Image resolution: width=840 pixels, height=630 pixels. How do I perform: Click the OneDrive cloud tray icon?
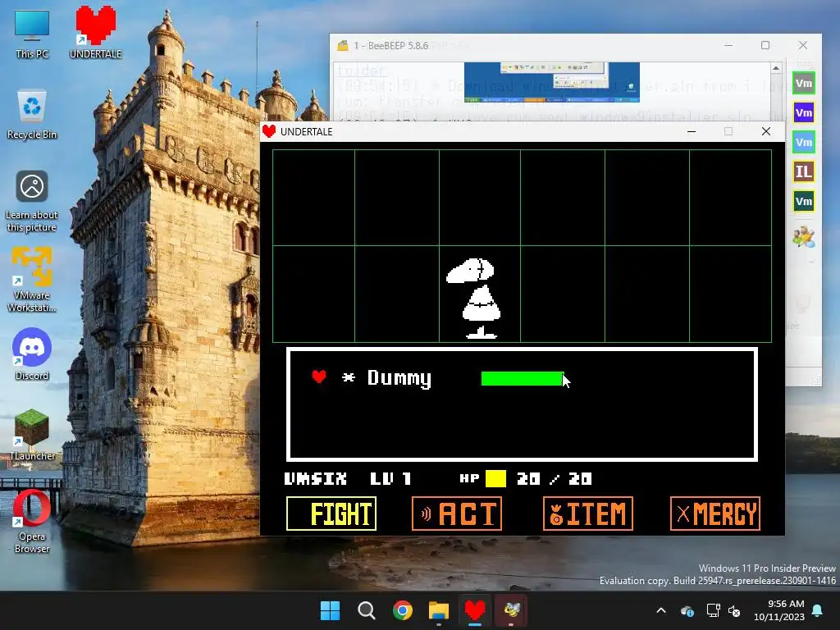(687, 610)
